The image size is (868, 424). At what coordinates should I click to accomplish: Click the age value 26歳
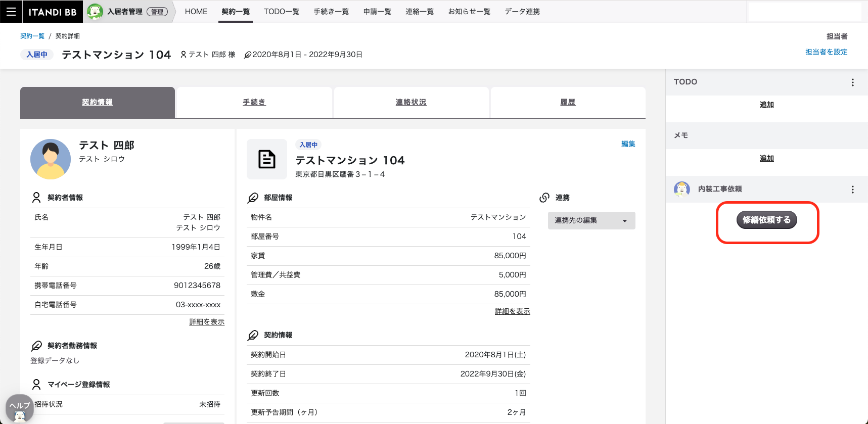tap(212, 266)
